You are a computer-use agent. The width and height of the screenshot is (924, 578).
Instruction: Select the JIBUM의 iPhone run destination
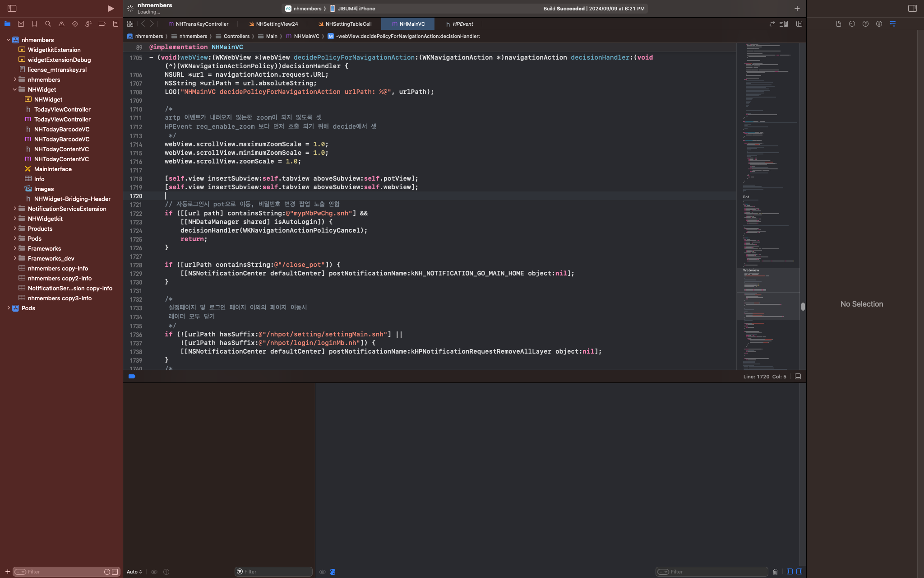point(356,9)
